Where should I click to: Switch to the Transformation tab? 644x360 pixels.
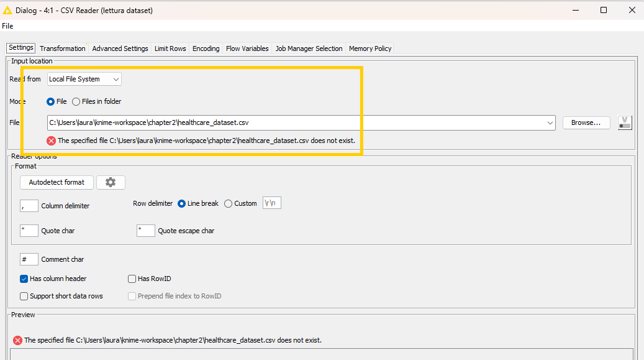[63, 48]
